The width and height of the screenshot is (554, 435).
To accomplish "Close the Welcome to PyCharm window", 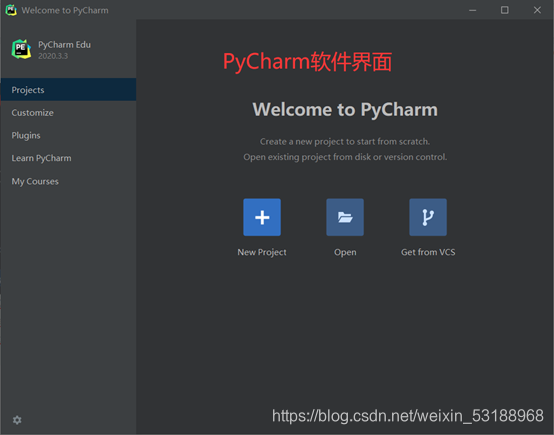I will (x=537, y=10).
